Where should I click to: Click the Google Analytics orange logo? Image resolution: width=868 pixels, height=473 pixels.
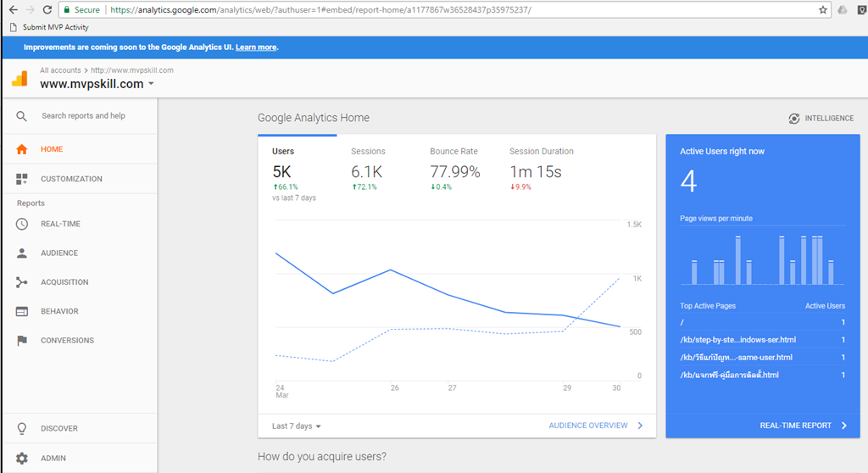click(20, 79)
